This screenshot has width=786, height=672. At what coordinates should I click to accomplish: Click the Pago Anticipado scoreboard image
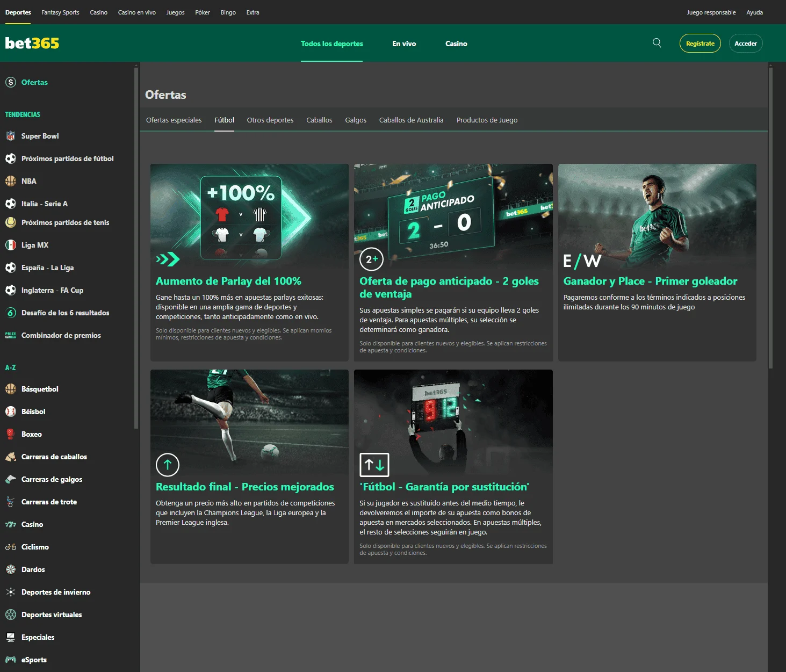click(453, 216)
